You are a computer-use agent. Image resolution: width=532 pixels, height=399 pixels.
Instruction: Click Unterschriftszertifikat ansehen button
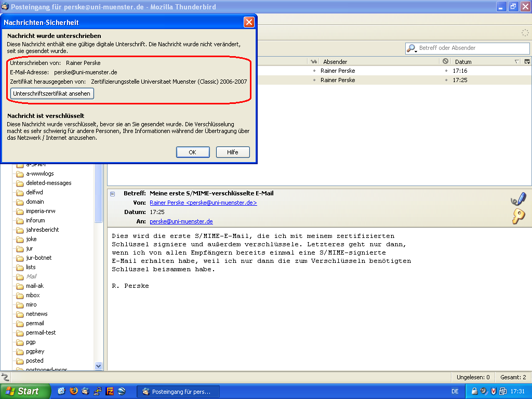click(52, 94)
